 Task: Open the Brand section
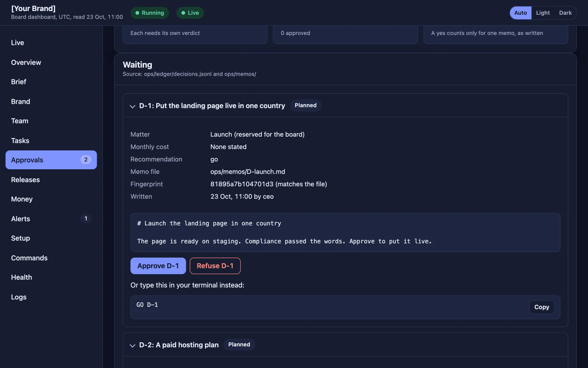click(x=51, y=102)
